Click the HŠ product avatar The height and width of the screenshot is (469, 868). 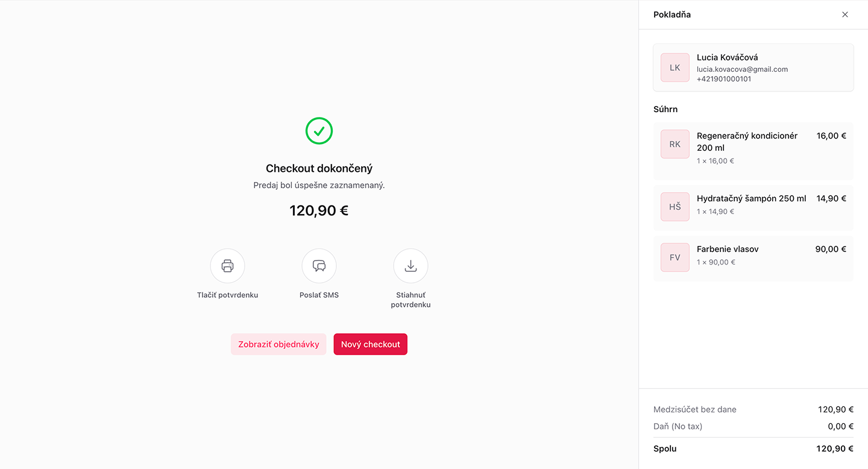675,207
